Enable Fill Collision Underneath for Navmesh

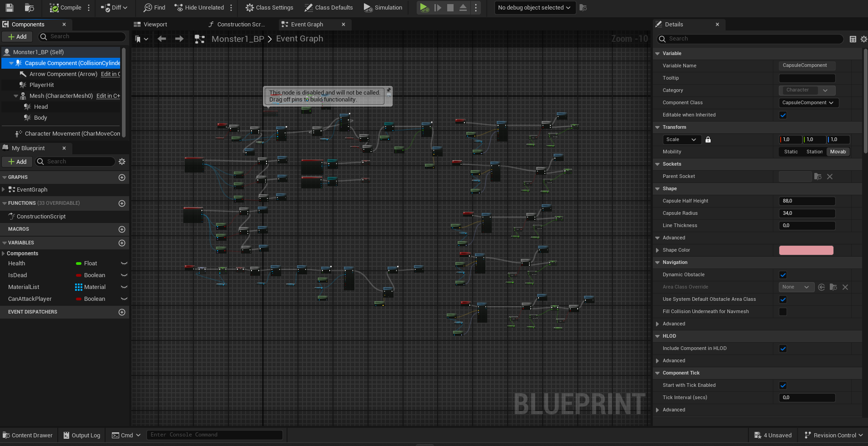tap(783, 312)
